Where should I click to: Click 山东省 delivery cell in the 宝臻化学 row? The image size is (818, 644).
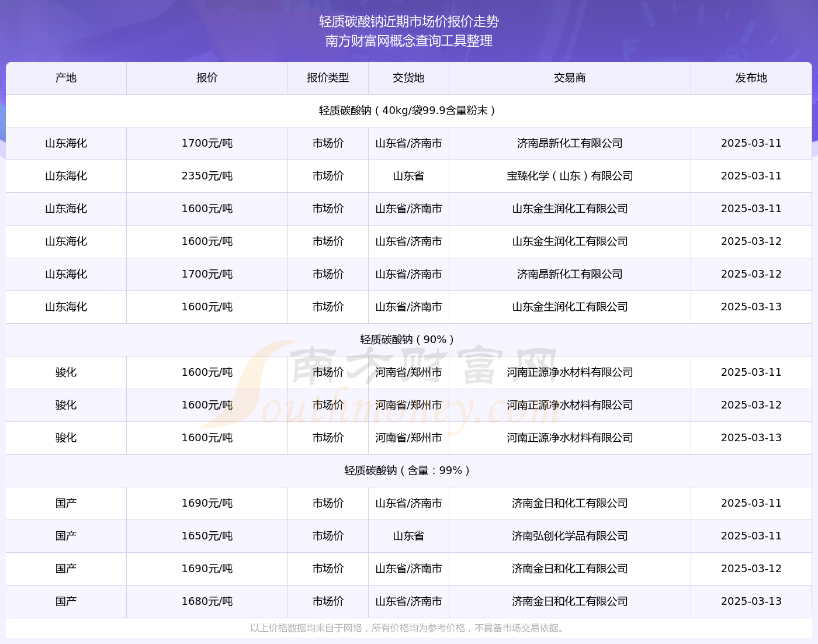pyautogui.click(x=408, y=176)
